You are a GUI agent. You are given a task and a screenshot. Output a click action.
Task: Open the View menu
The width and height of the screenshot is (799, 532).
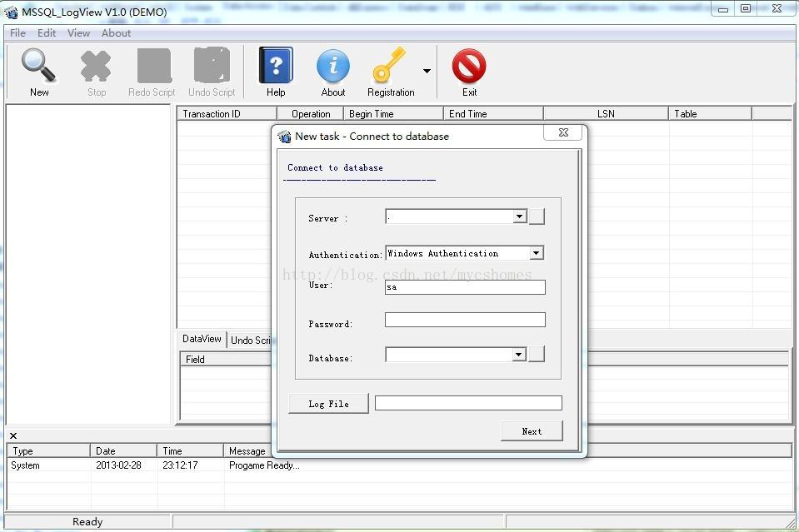pyautogui.click(x=78, y=33)
